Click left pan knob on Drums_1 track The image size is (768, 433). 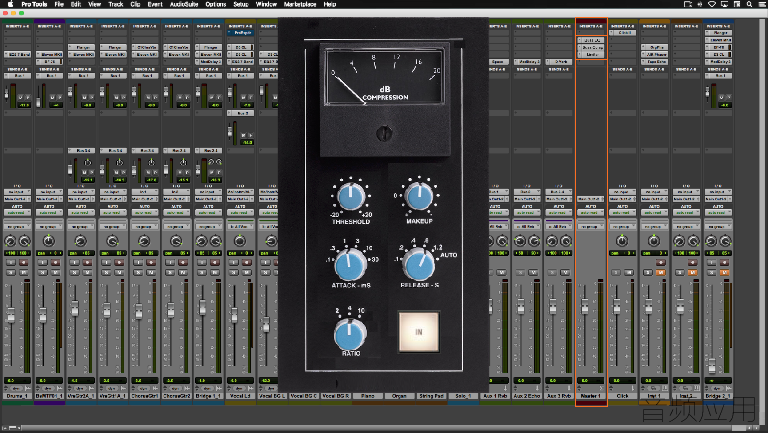tap(10, 241)
